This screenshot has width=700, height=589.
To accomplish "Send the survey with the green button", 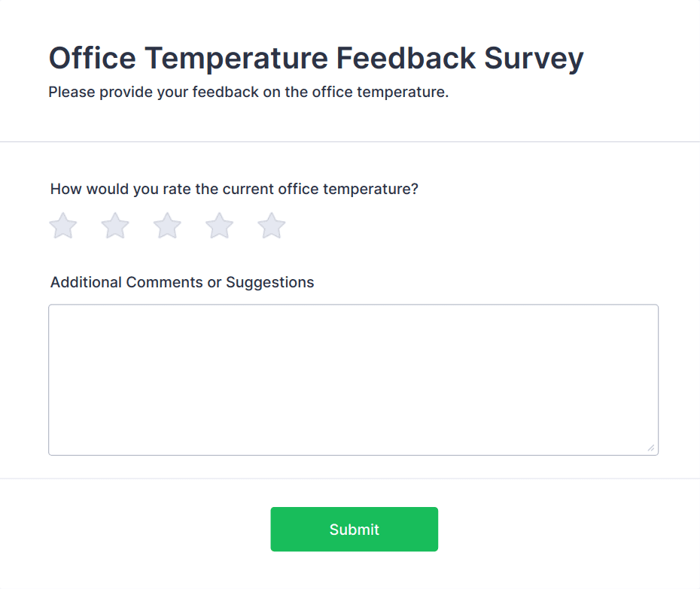I will coord(354,530).
